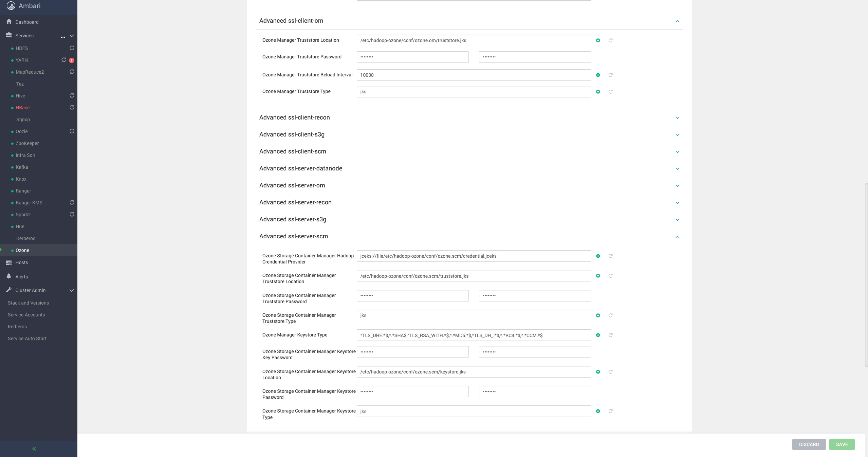Collapse the Cluster Admin menu chevron

[x=72, y=290]
